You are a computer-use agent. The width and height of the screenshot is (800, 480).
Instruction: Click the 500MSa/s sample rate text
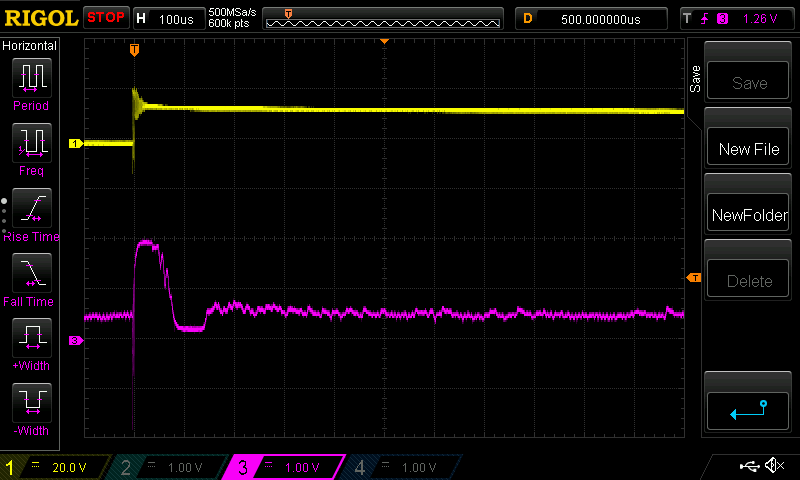(x=232, y=12)
